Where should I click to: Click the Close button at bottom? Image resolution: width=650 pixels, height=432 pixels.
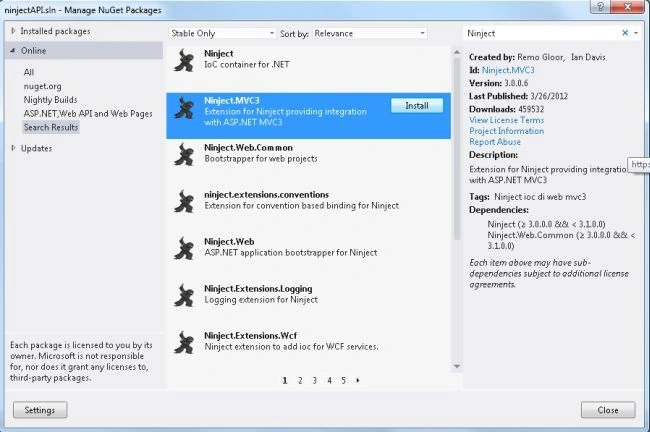[x=608, y=410]
